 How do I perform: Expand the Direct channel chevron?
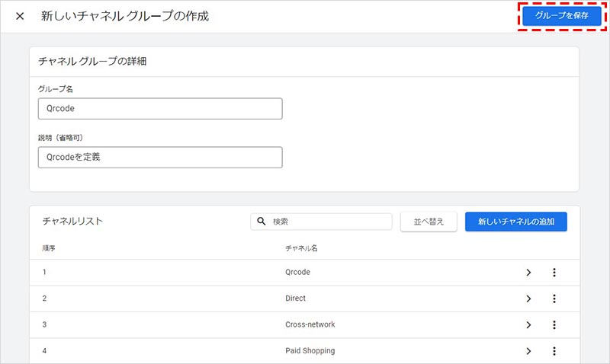[x=528, y=299]
